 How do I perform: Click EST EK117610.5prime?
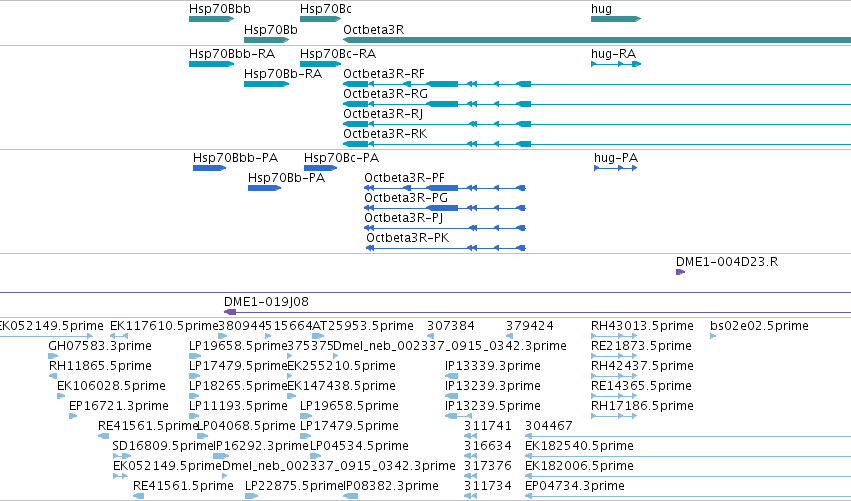pyautogui.click(x=119, y=337)
